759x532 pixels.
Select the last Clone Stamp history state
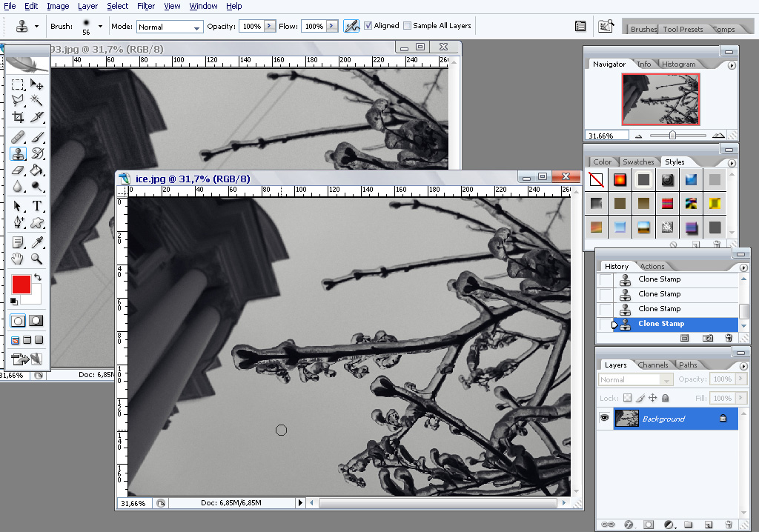pyautogui.click(x=660, y=324)
